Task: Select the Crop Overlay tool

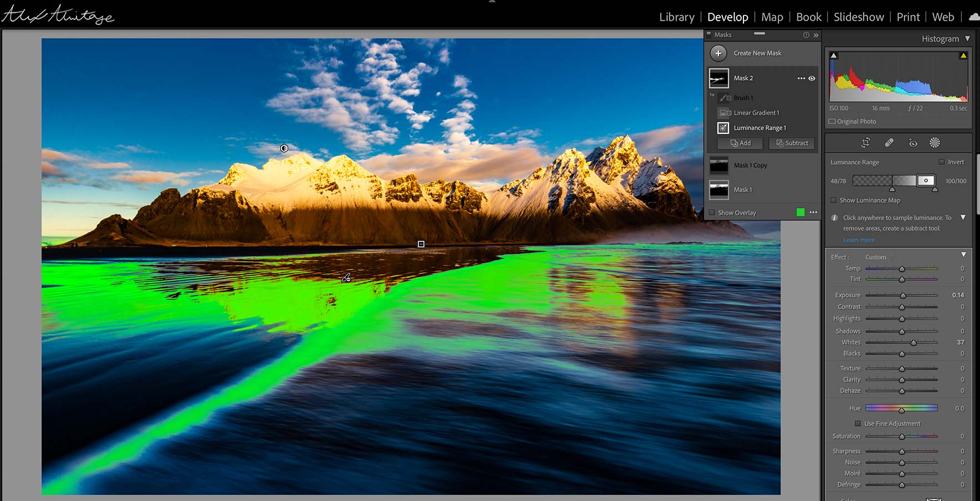Action: pyautogui.click(x=865, y=143)
